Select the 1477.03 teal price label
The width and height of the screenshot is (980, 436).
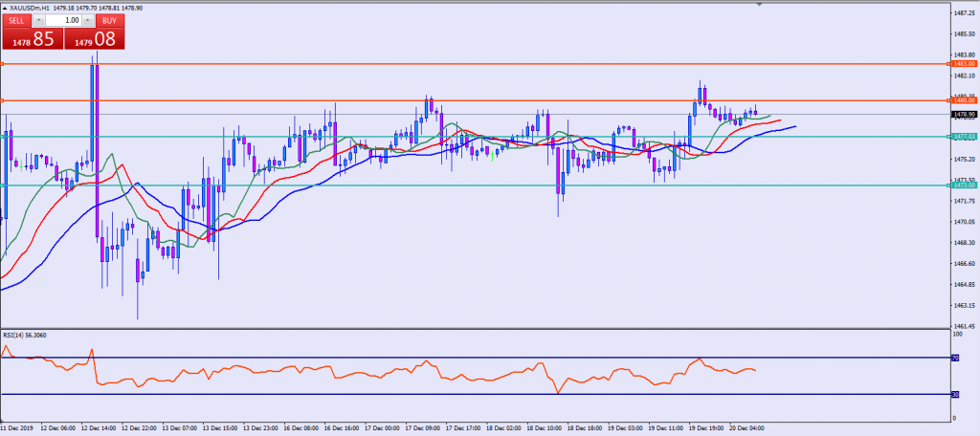point(963,136)
